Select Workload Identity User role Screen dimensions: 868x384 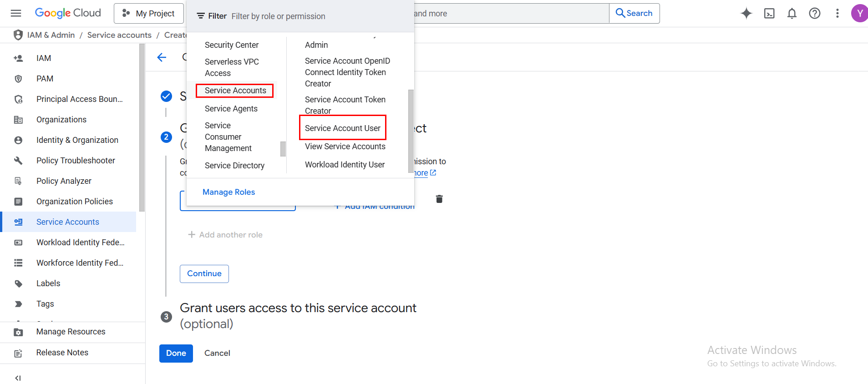345,165
